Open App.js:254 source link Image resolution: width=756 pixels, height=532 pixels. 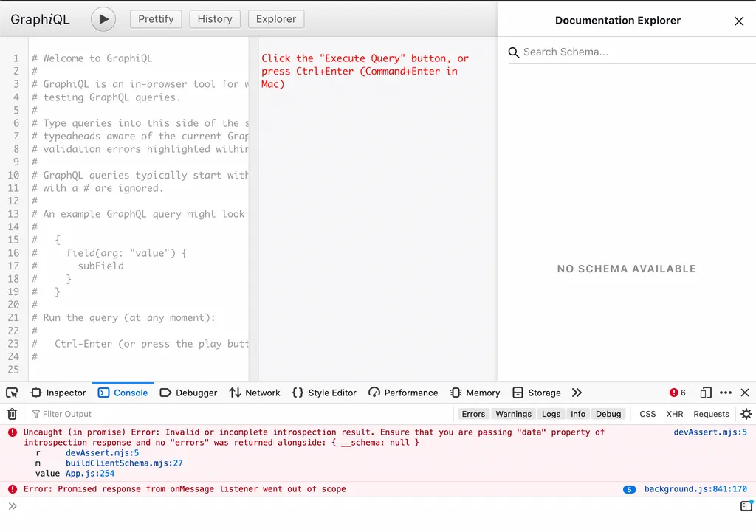pos(90,474)
